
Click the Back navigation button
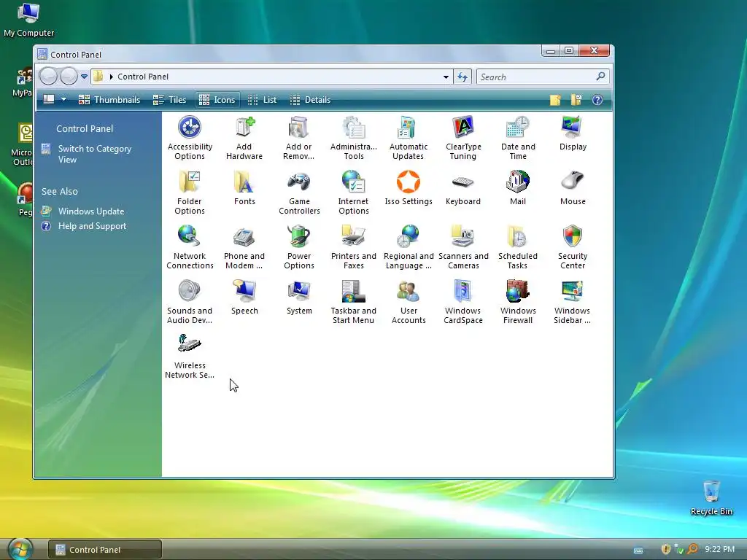(x=48, y=76)
